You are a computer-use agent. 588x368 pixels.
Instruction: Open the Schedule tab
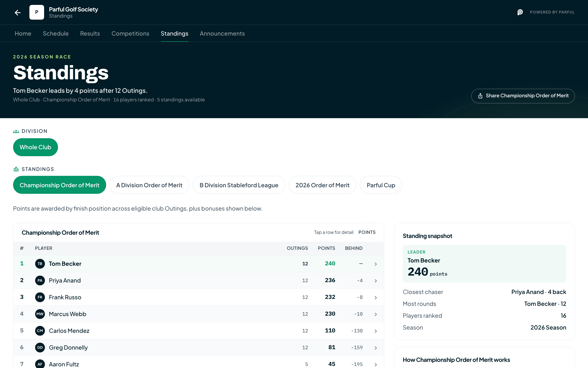click(x=56, y=34)
